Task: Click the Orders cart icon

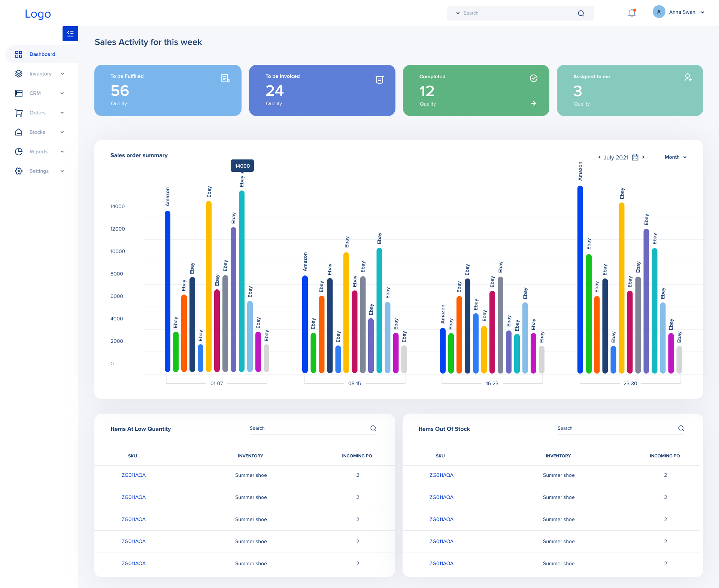Action: pyautogui.click(x=19, y=113)
